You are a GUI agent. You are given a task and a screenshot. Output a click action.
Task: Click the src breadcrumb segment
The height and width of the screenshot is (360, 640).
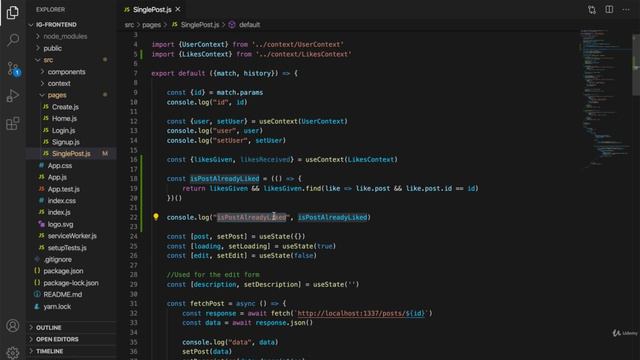point(129,24)
